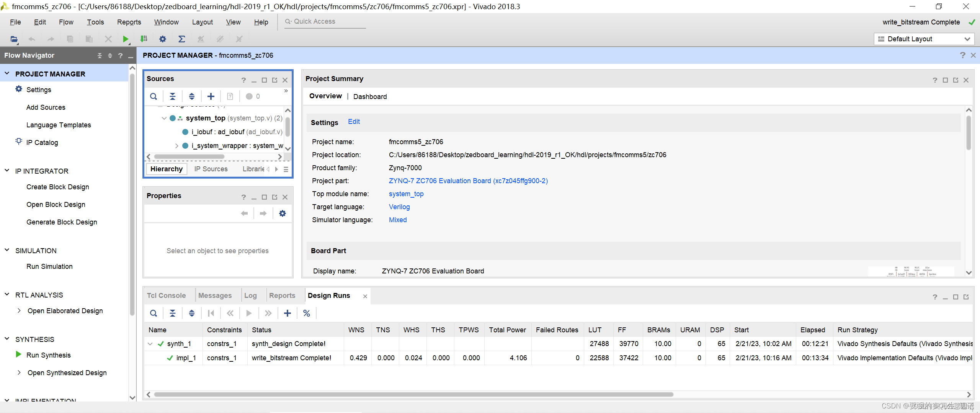Switch to the Dashboard tab in Project Summary
Viewport: 980px width, 413px height.
pyautogui.click(x=369, y=96)
